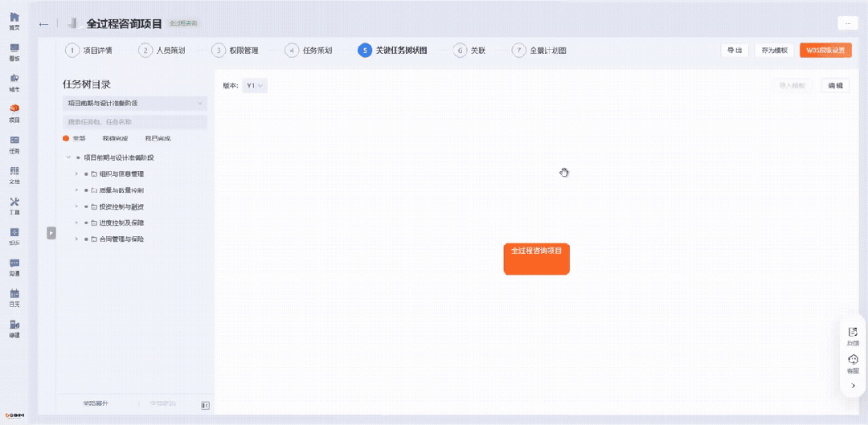Screen dimensions: 868x425
Task: Expand the 合同管理与保险 tree node
Action: pyautogui.click(x=76, y=239)
